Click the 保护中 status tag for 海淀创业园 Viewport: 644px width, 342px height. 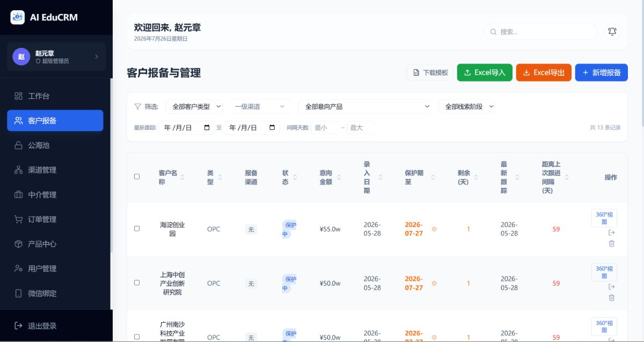pos(289,229)
